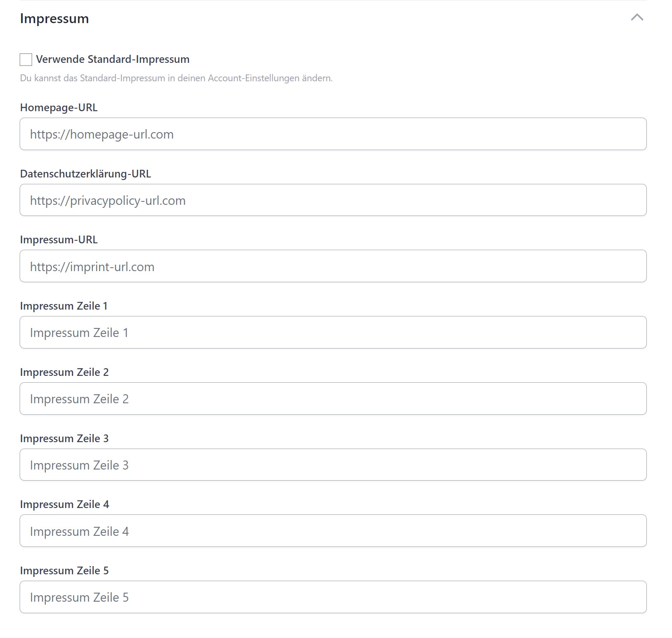This screenshot has width=672, height=638.
Task: Click into the Impressum Zeile 1 input
Action: point(333,333)
